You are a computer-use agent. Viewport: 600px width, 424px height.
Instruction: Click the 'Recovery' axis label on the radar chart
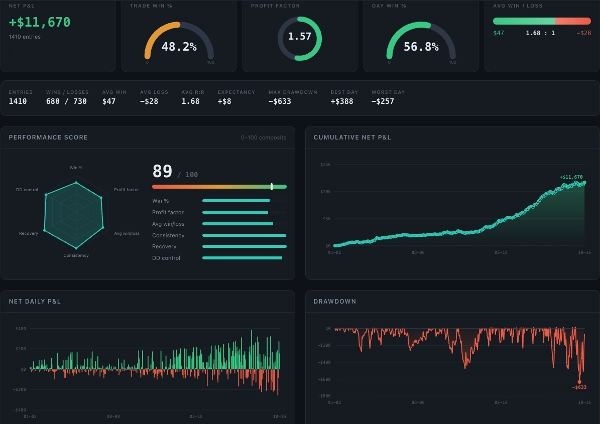coord(28,233)
